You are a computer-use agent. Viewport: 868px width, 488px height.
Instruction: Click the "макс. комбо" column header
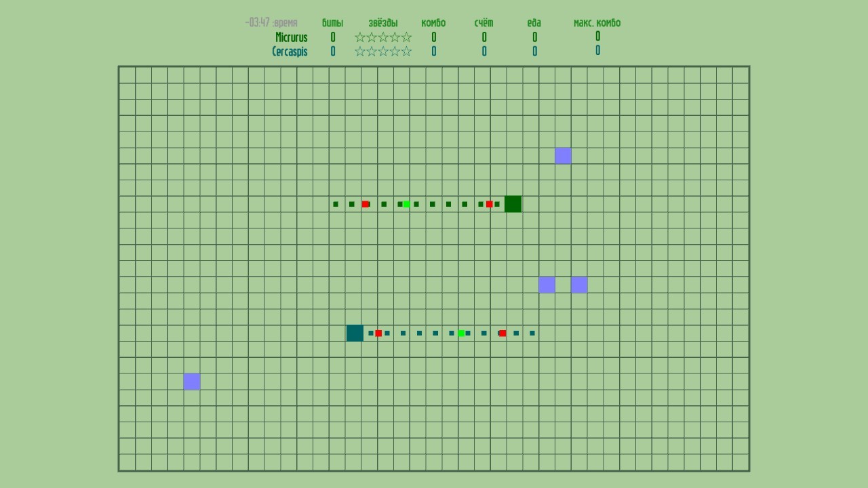coord(597,23)
